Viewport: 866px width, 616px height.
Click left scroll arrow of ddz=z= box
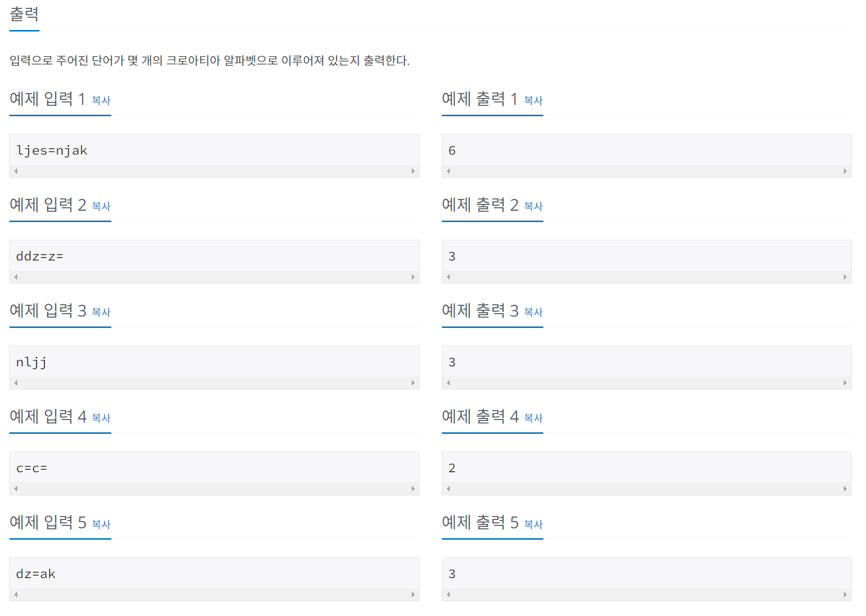[x=16, y=277]
